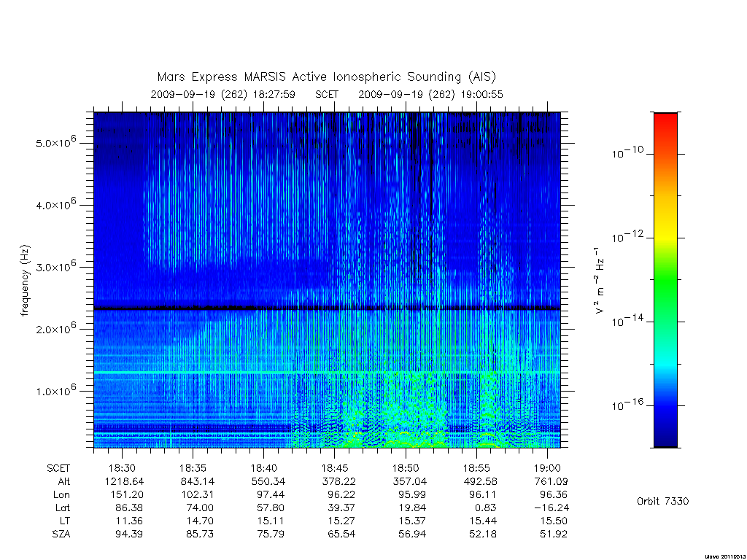Click the 'Alt' row label

tap(64, 481)
